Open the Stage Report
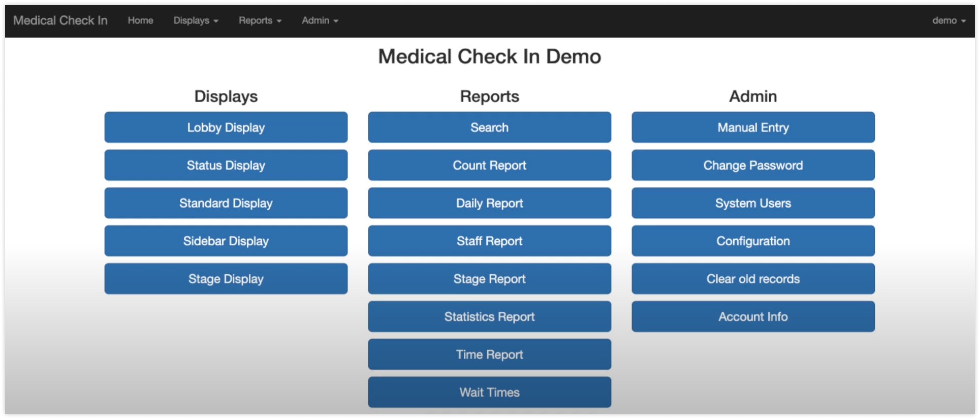980x419 pixels. coord(490,279)
